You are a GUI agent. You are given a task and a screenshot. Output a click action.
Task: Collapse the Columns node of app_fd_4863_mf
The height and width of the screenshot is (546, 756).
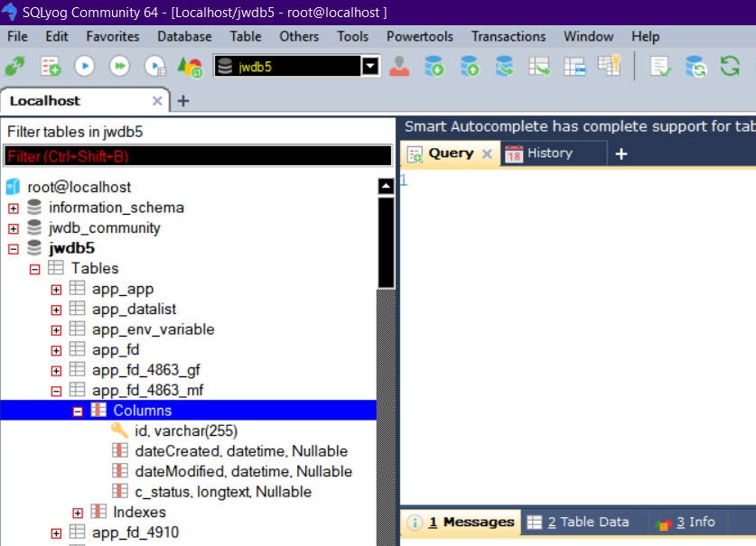click(78, 411)
